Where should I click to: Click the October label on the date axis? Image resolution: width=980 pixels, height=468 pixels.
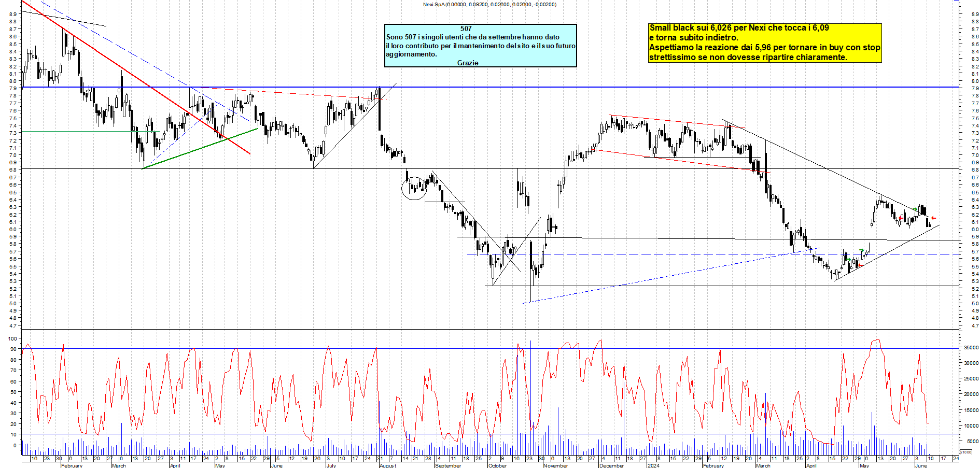pos(497,465)
